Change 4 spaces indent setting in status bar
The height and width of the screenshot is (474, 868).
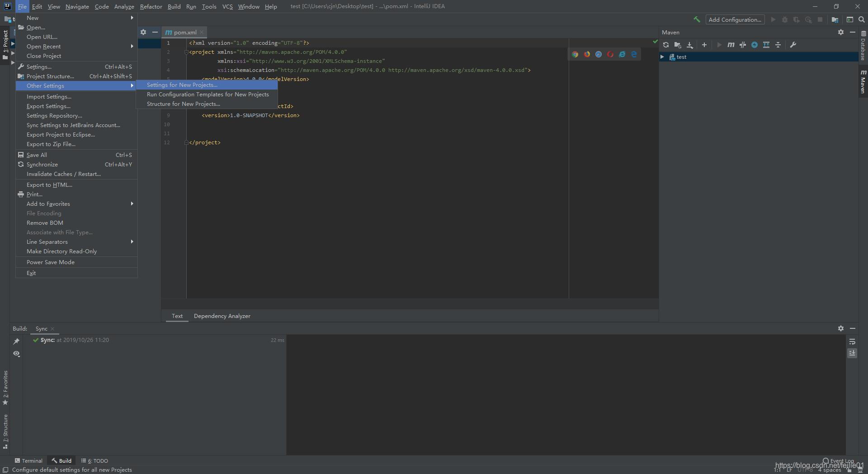(829, 470)
